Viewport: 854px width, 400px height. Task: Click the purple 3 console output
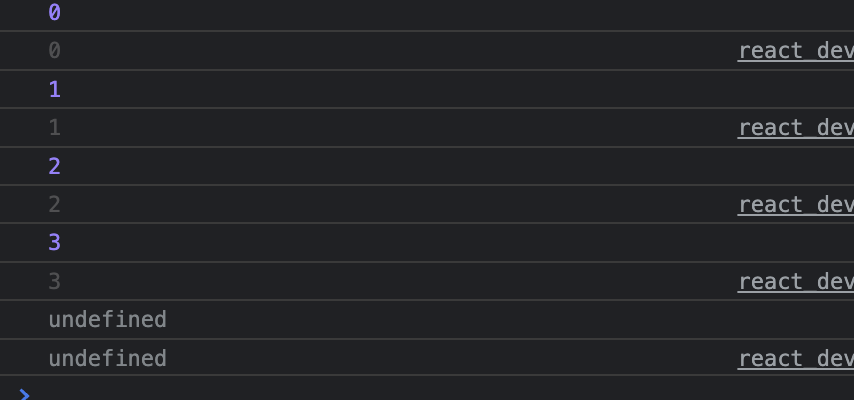(54, 243)
